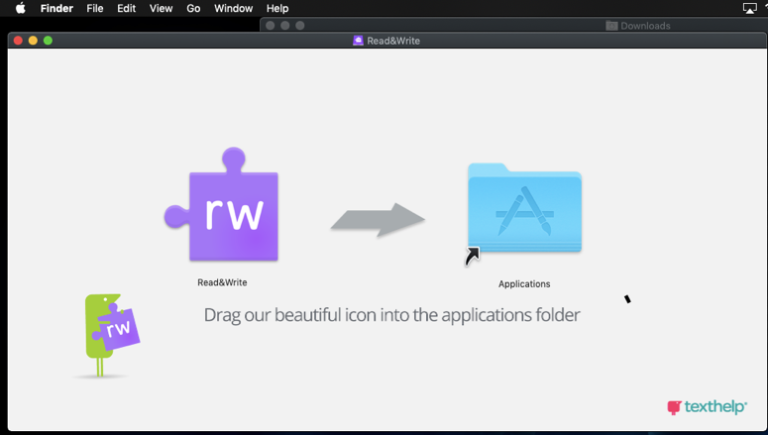Click the texthelp logo
The width and height of the screenshot is (768, 435).
click(x=706, y=407)
